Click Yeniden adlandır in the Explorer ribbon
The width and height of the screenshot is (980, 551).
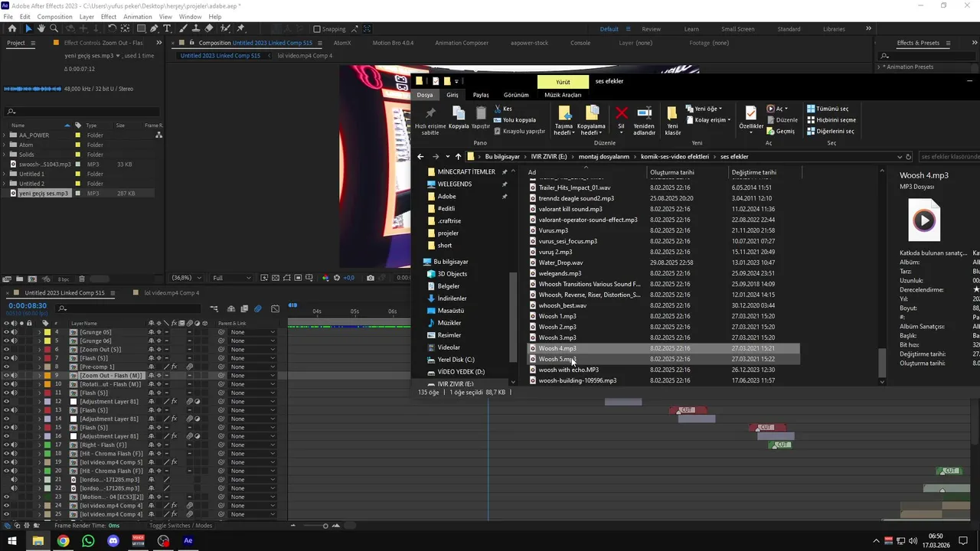click(x=644, y=120)
